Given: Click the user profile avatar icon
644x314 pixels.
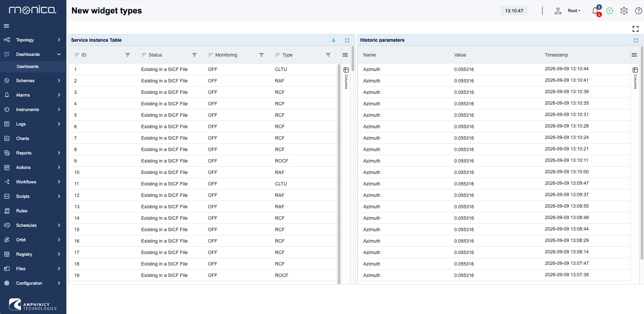Looking at the screenshot, I should 558,11.
